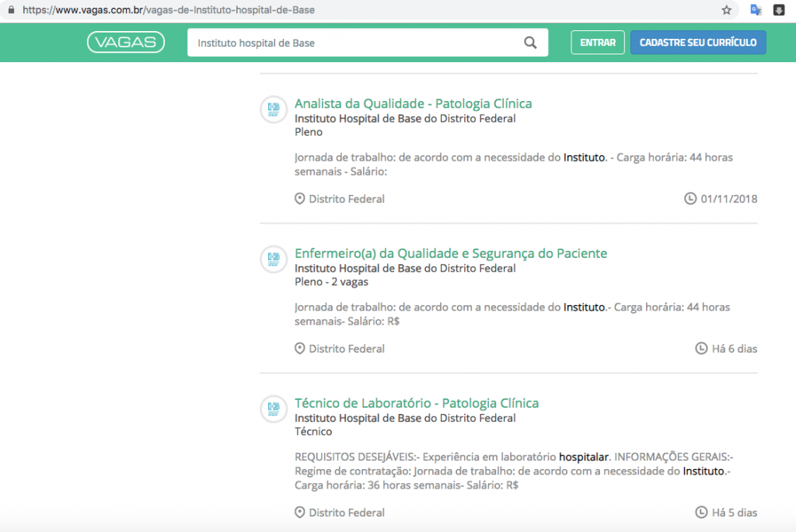796x532 pixels.
Task: Open Técnico de Laboratório - Patologia Clínica job
Action: point(416,404)
